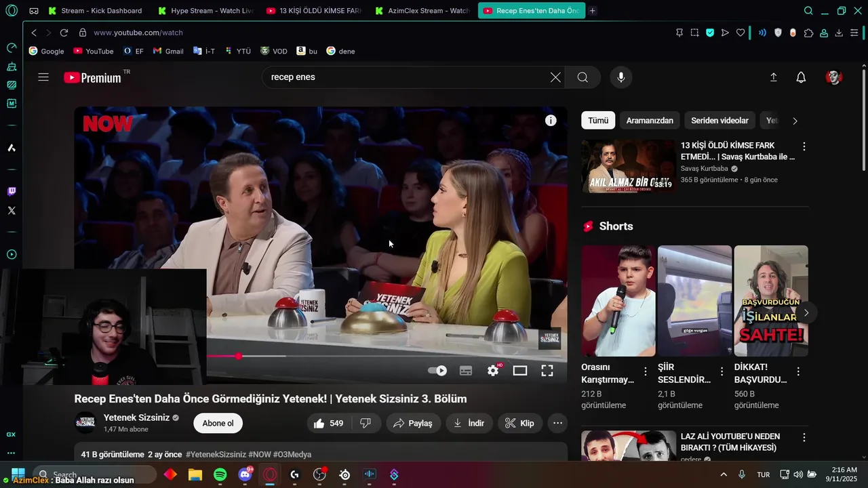Screen dimensions: 868x488
Task: Switch to Hype Stream browser tab
Action: pyautogui.click(x=205, y=11)
